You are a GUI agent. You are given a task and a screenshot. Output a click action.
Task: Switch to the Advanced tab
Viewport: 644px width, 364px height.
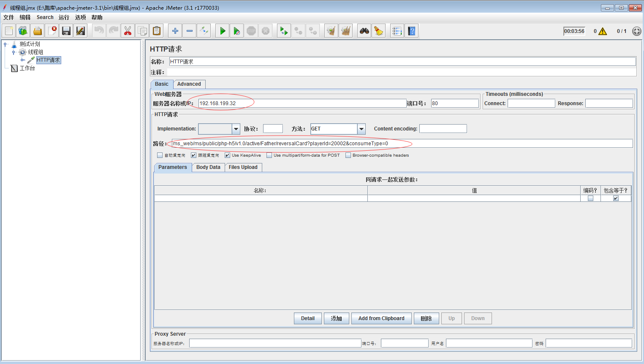[189, 84]
